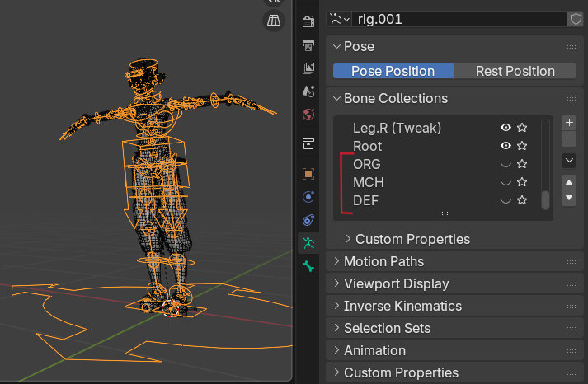
Task: Select the MCH bone collection
Action: point(369,182)
